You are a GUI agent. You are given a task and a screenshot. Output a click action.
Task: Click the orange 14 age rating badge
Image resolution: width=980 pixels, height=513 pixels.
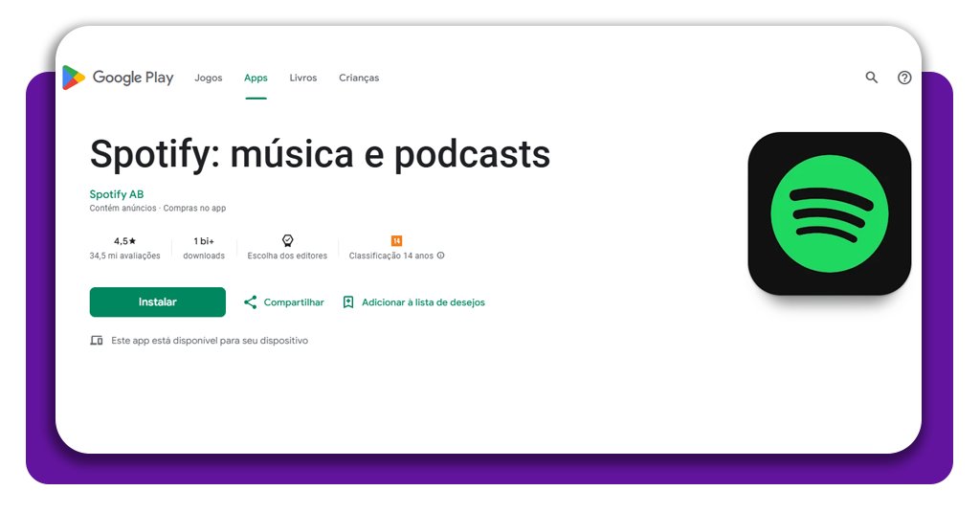tap(396, 240)
